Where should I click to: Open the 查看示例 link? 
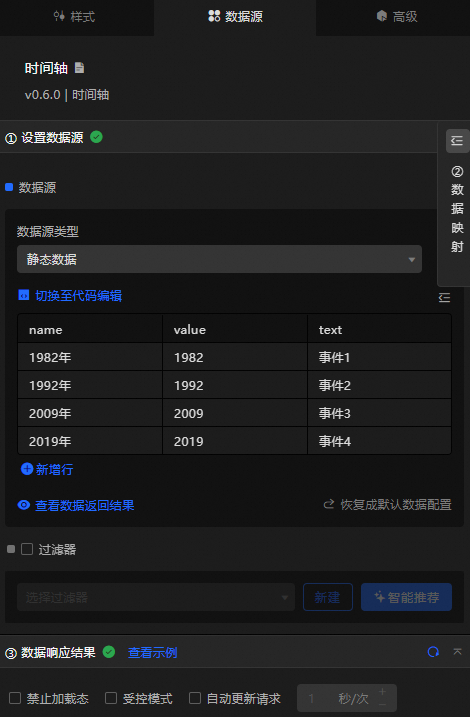pyautogui.click(x=153, y=653)
